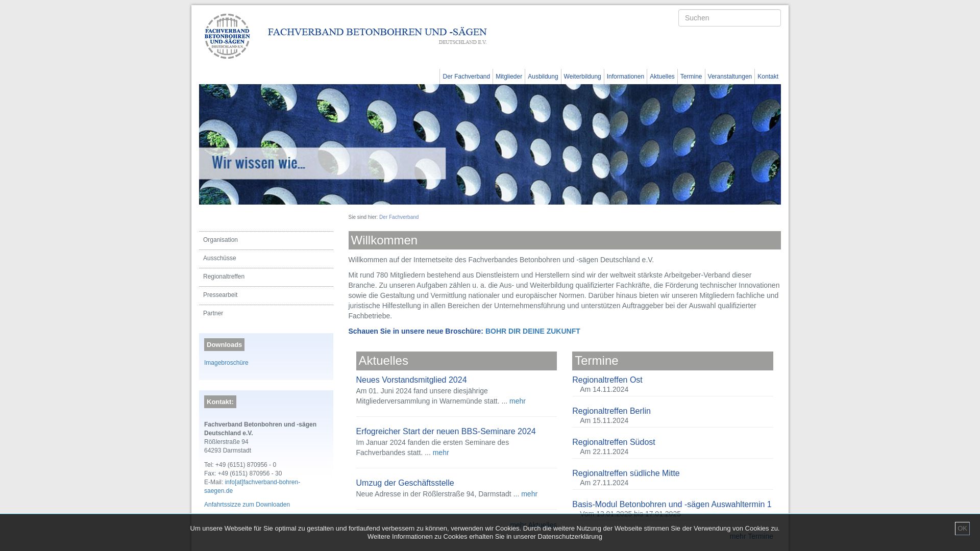Image resolution: width=980 pixels, height=551 pixels.
Task: Open Regionaltreffen südliche Mitte event
Action: click(626, 473)
